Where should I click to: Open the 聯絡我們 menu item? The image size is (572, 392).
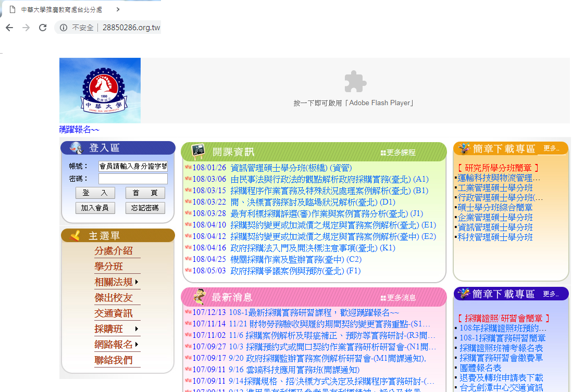pyautogui.click(x=114, y=360)
